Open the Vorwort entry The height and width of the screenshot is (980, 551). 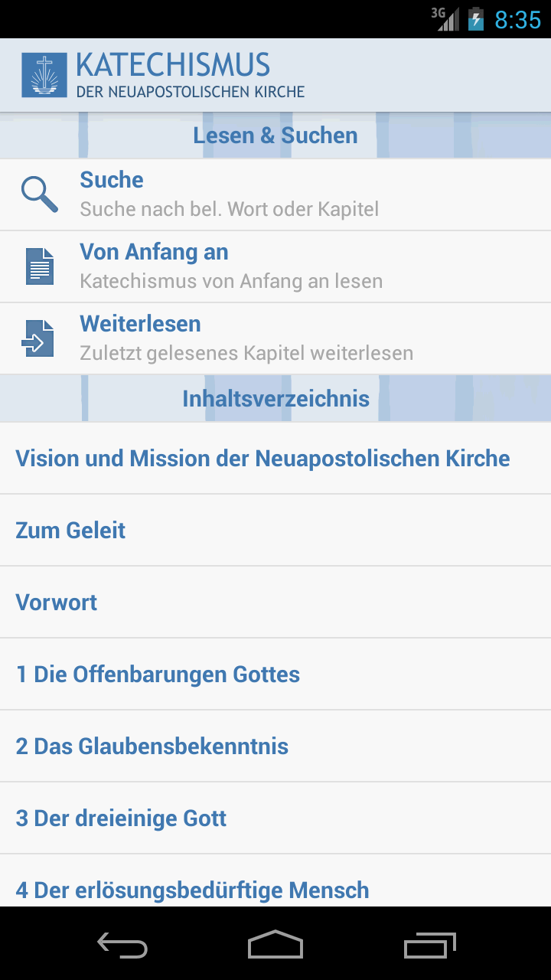tap(57, 603)
